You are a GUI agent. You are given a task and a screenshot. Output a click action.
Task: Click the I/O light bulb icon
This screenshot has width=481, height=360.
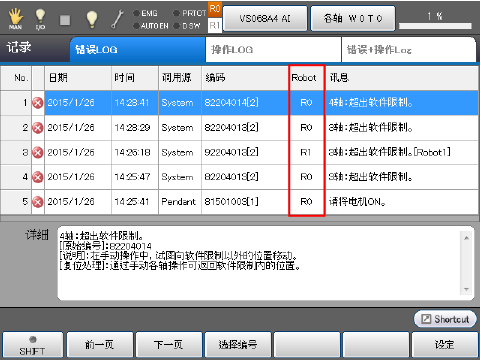[x=40, y=19]
